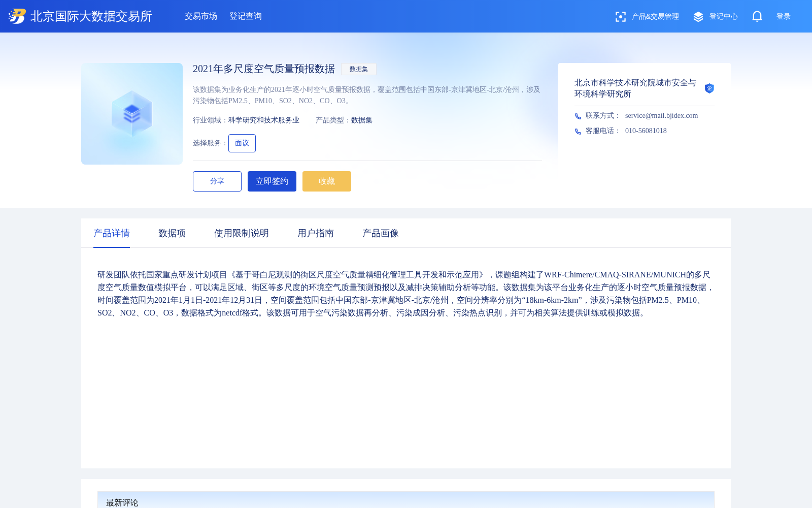Click the phone number 010-56081018

[x=646, y=131]
